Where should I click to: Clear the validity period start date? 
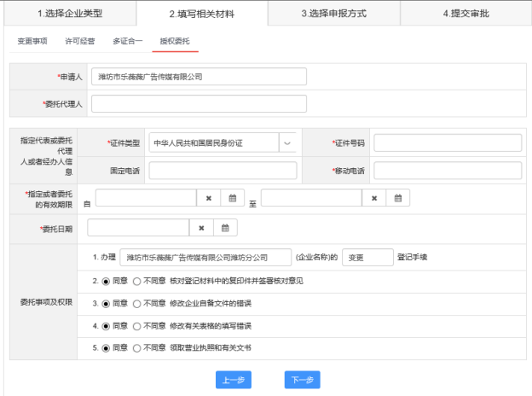pos(209,198)
